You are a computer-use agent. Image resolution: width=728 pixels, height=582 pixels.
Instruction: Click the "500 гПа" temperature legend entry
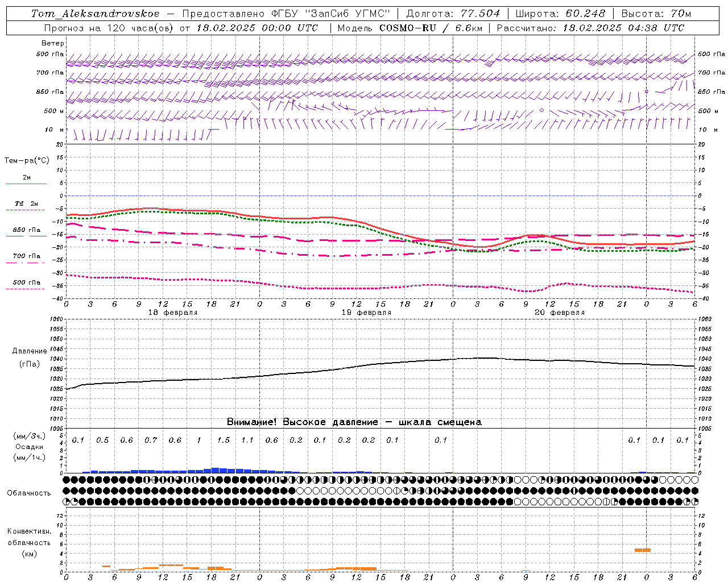pyautogui.click(x=26, y=284)
